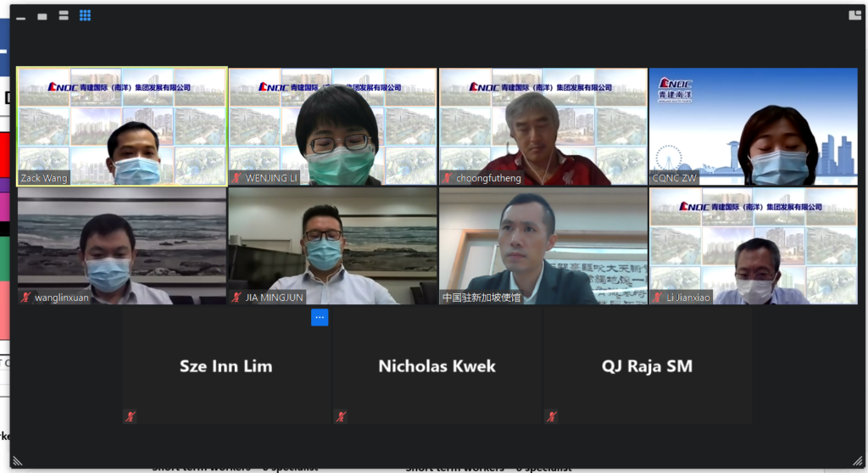Click muted mic icon beside choongfutheng

click(448, 178)
